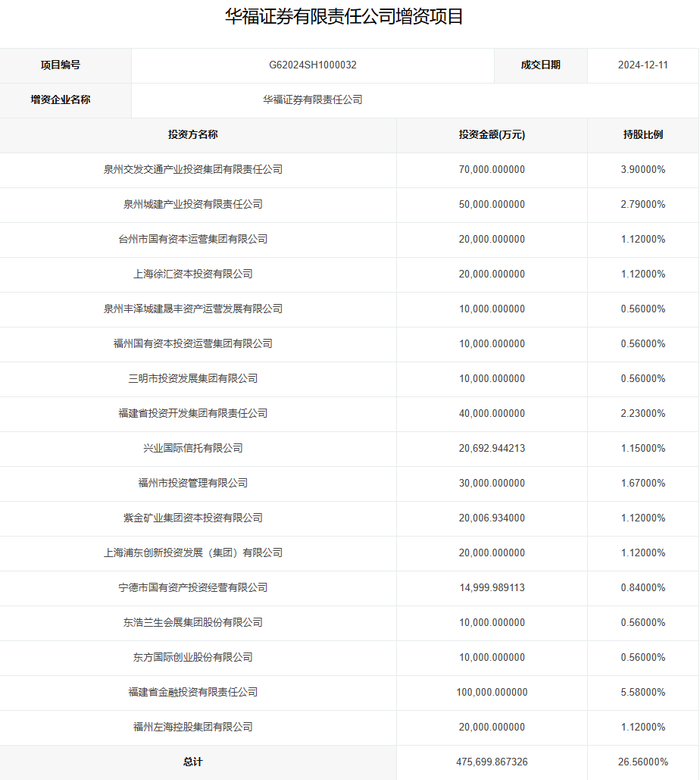Select investor 兴业国际信托有限公司
Image resolution: width=700 pixels, height=780 pixels.
193,448
